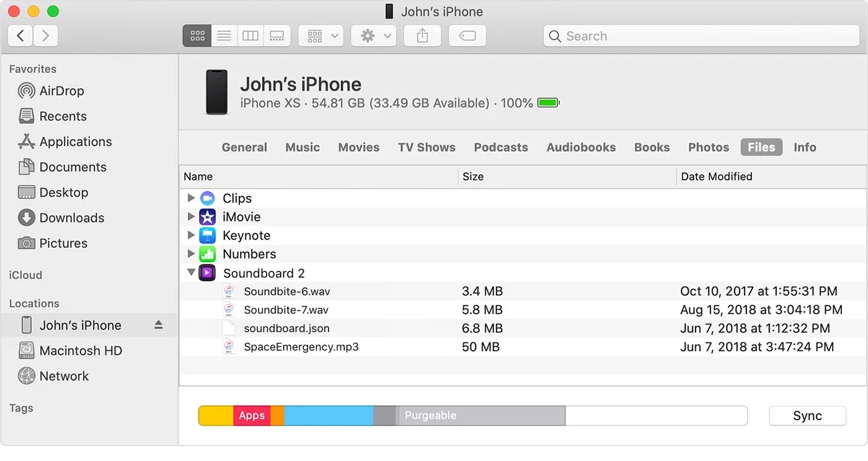Switch to column view

click(250, 36)
